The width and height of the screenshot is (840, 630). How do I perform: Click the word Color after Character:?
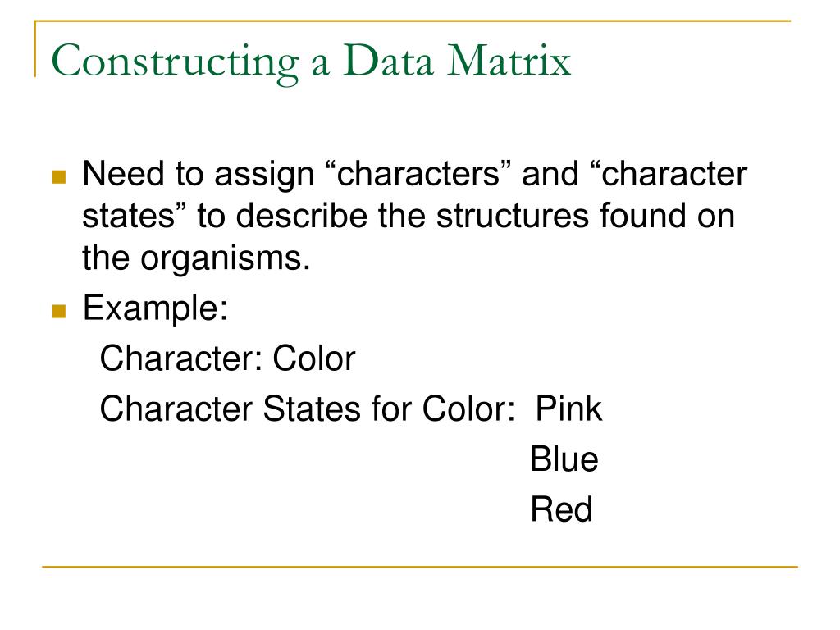pyautogui.click(x=314, y=358)
